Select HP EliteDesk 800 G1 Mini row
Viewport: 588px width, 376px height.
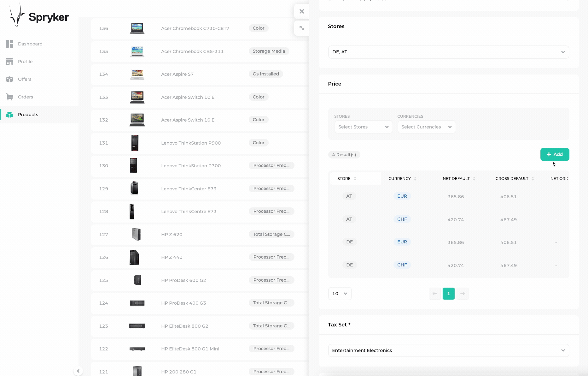(200, 349)
